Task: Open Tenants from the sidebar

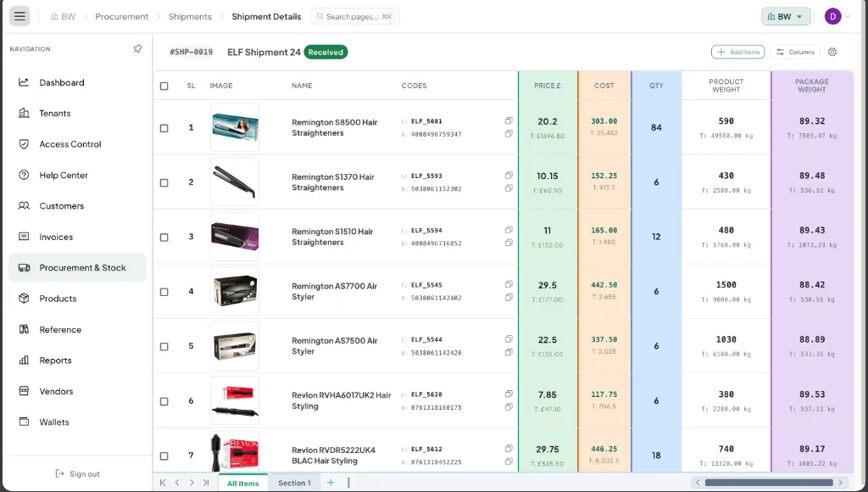Action: point(77,113)
